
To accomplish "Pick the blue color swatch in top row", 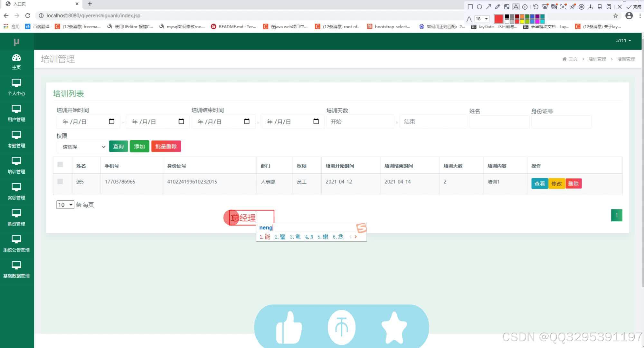I will click(532, 16).
